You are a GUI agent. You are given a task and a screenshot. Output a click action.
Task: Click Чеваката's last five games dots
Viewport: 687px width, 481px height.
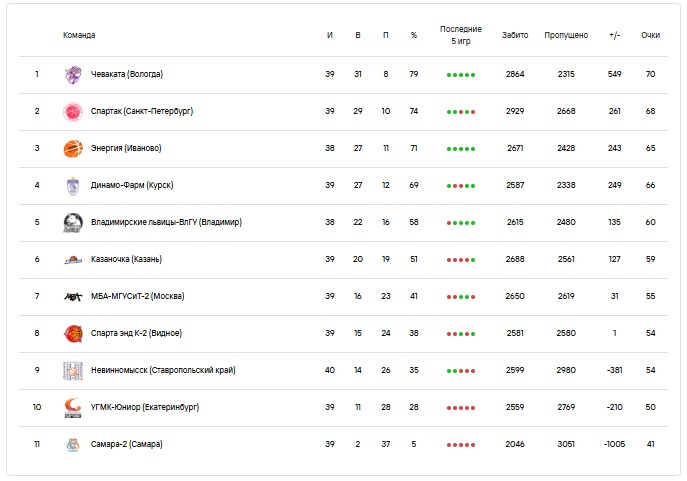[x=460, y=75]
